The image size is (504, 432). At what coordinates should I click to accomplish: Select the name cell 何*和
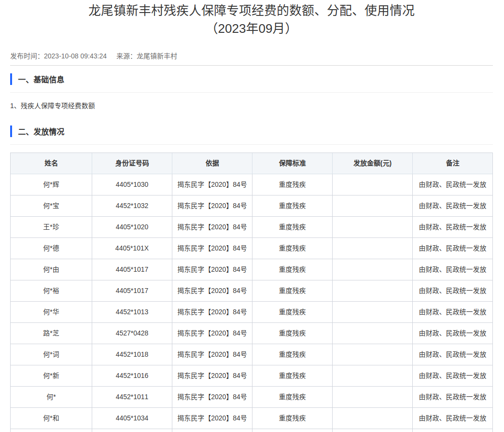click(51, 418)
